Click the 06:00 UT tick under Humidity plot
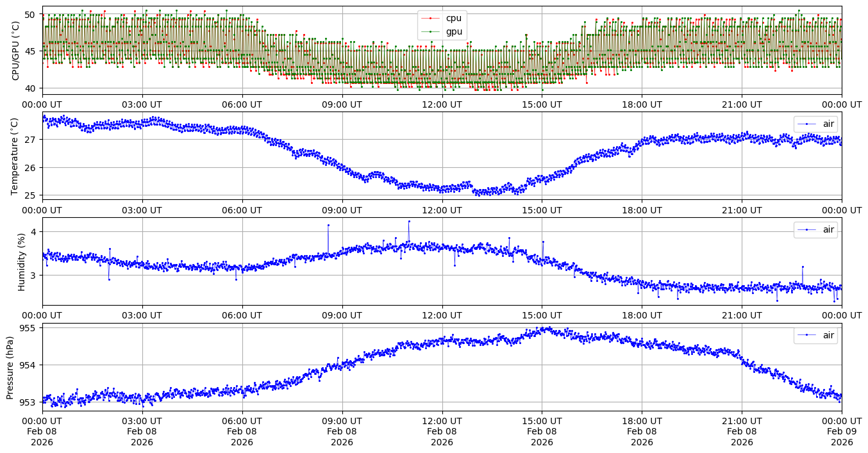The height and width of the screenshot is (453, 868). pos(242,315)
